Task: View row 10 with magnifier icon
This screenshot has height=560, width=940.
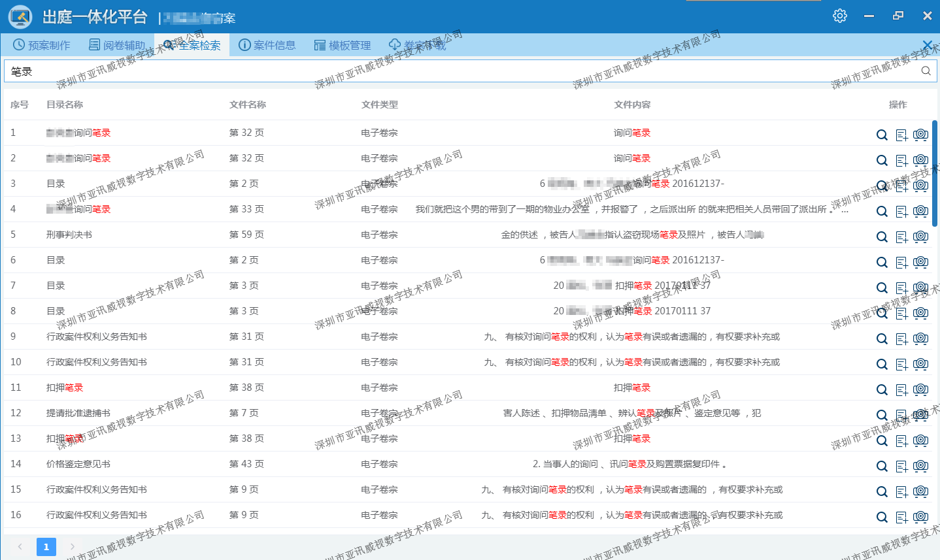Action: 882,365
